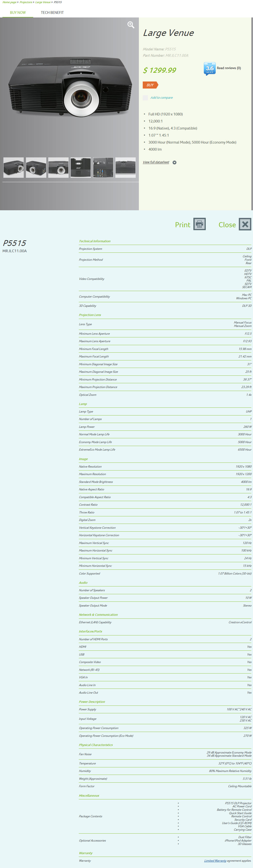This screenshot has height=868, width=253.
Task: Click the Image section heading
Action: tap(83, 459)
